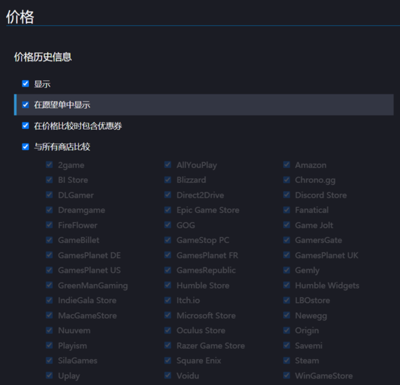This screenshot has height=385, width=400.
Task: Toggle the BI Store checkbox
Action: point(49,180)
